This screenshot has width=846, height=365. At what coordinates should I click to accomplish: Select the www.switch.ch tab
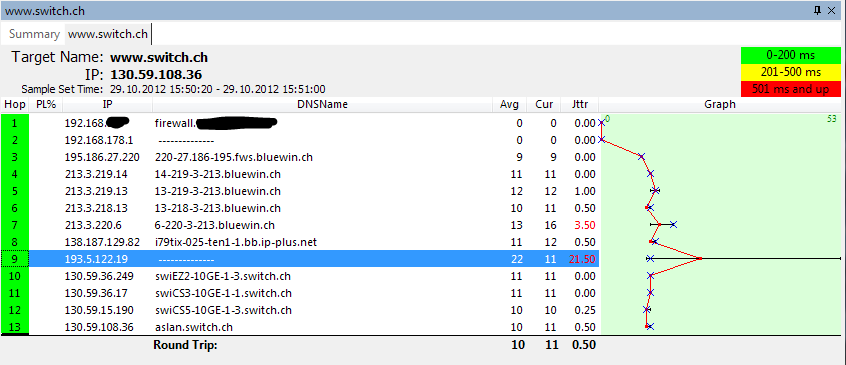click(x=108, y=34)
